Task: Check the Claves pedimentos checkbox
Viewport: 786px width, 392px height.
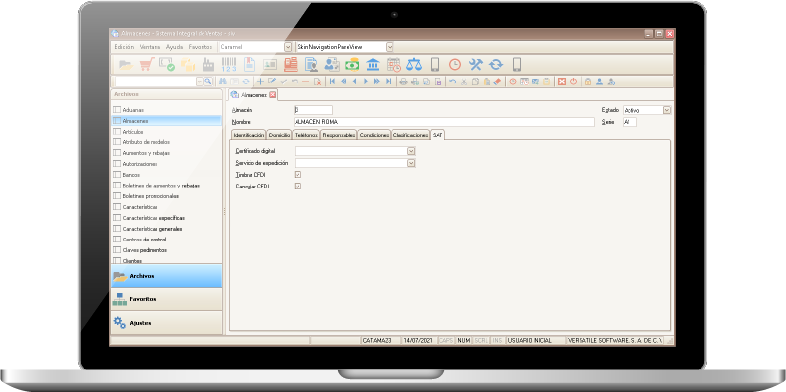Action: pos(117,250)
